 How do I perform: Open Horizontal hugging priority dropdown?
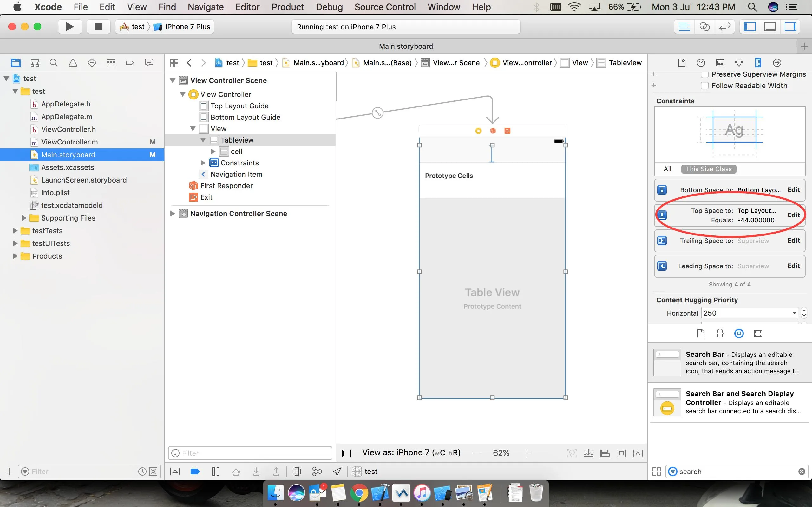pyautogui.click(x=794, y=313)
